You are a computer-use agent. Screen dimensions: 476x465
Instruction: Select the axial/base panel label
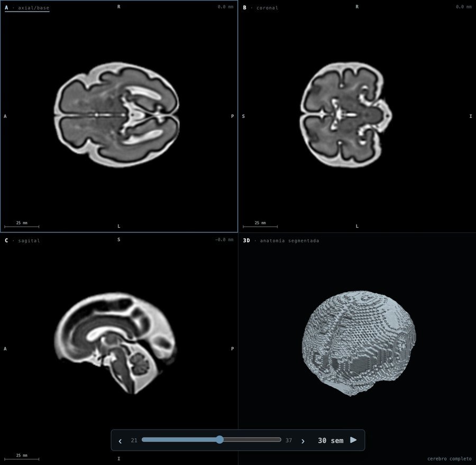pyautogui.click(x=27, y=8)
